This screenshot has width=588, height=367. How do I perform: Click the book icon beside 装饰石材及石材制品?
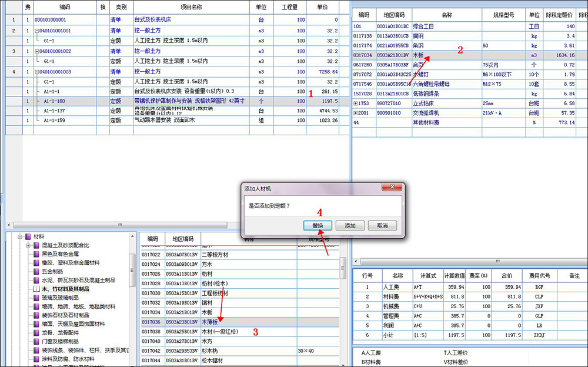pos(36,315)
